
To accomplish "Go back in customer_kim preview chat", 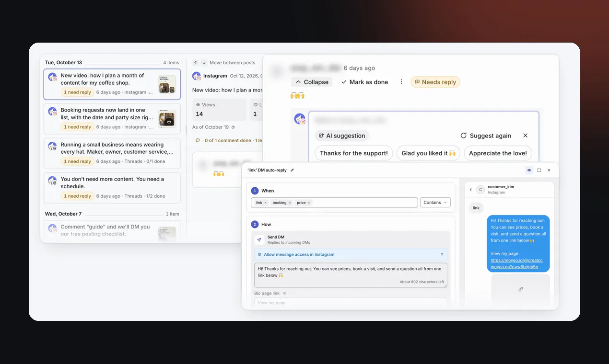I will click(471, 190).
